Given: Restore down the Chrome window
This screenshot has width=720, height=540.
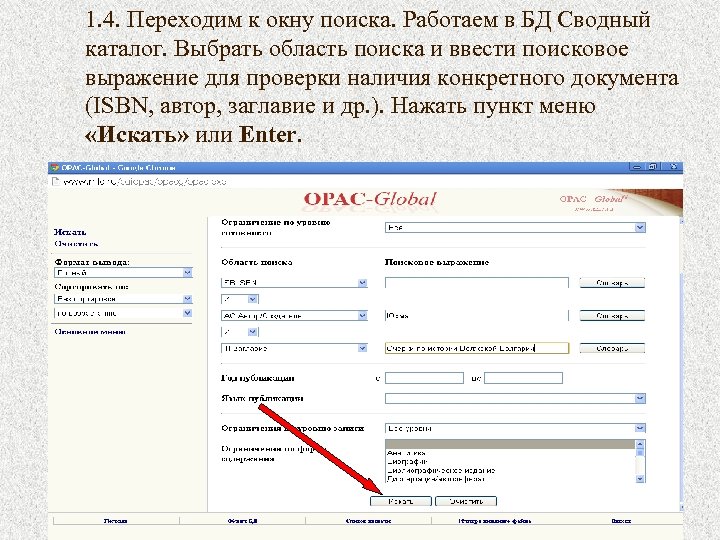Looking at the screenshot, I should [x=652, y=167].
